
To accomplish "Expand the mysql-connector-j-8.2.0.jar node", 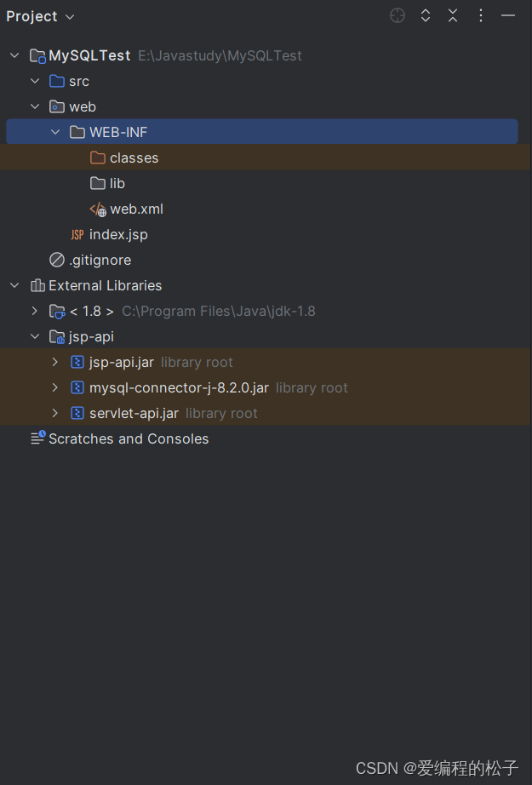I will (x=55, y=387).
